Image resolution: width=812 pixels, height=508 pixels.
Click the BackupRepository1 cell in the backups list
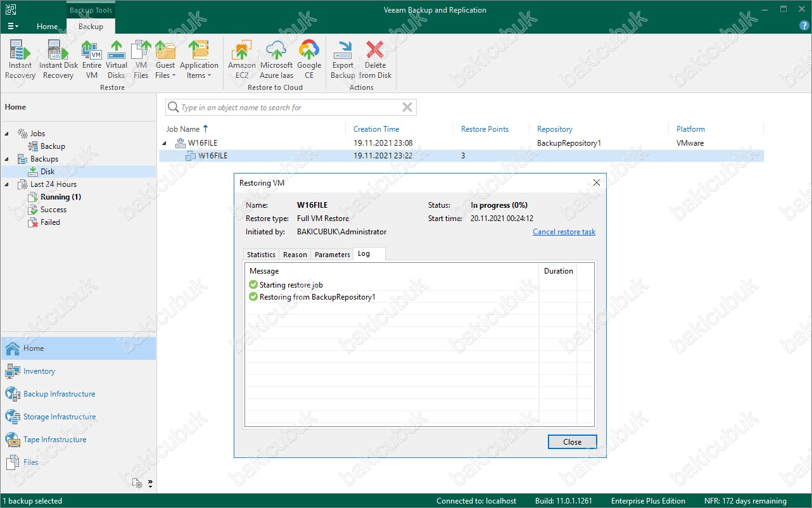coord(569,143)
